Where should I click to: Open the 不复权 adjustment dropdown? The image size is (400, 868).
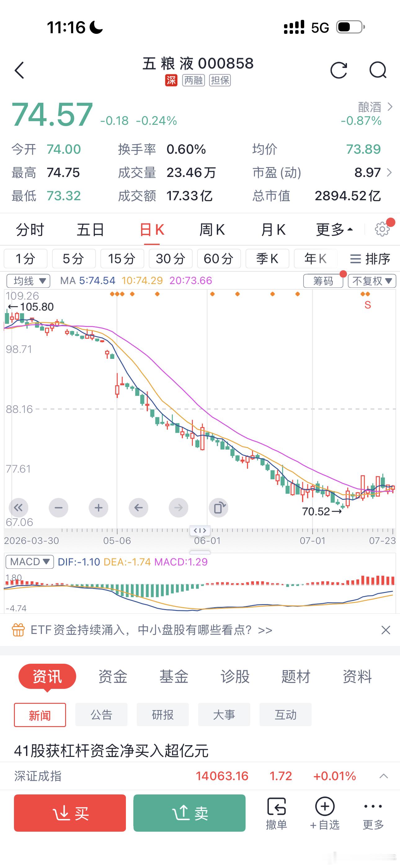[x=372, y=281]
